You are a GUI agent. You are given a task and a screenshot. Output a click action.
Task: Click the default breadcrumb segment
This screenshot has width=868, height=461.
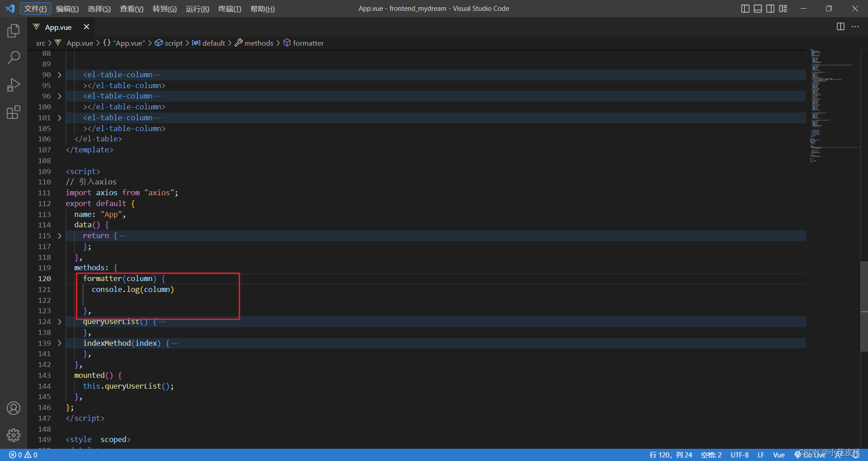[208, 43]
